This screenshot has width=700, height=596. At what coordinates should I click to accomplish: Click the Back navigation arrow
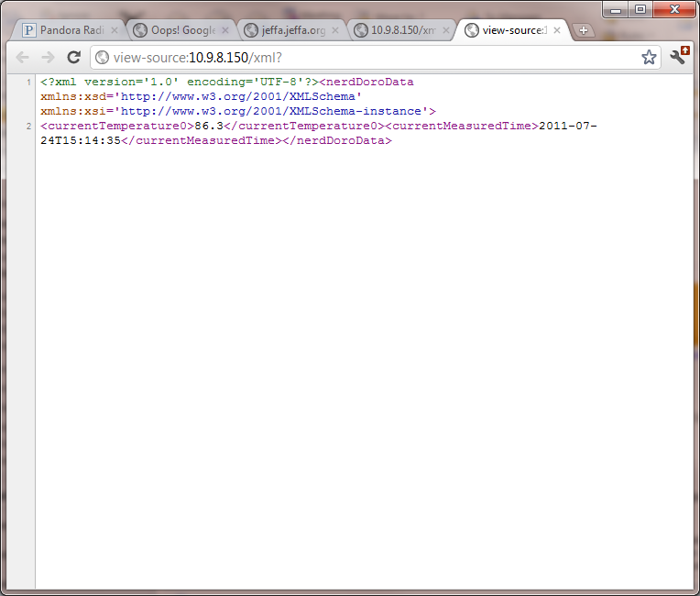click(22, 57)
